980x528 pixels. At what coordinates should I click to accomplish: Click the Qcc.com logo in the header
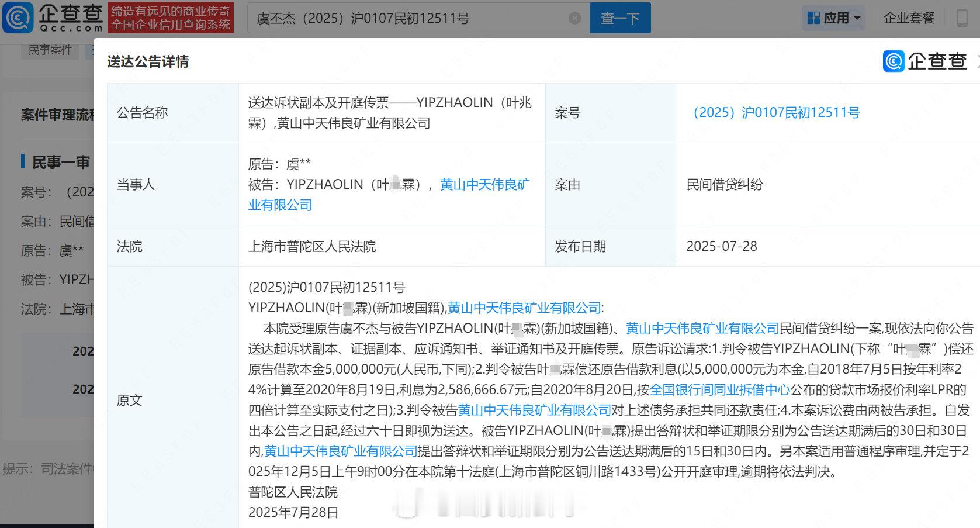pyautogui.click(x=53, y=18)
